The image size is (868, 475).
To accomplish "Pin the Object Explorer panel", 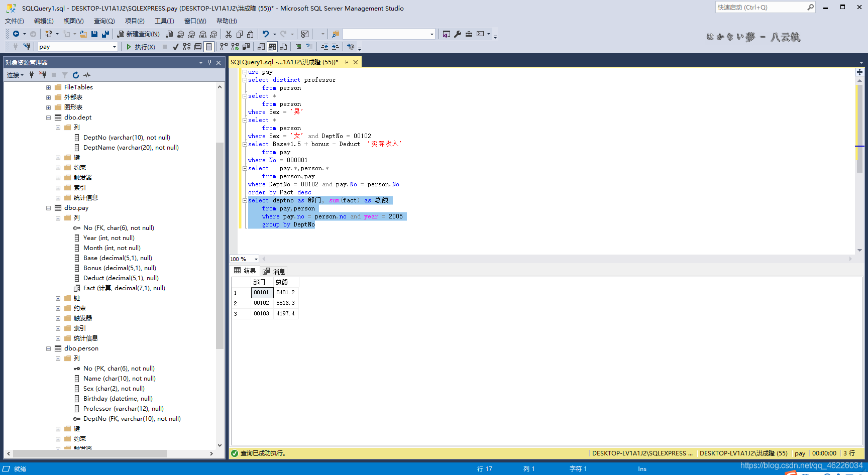I will click(x=210, y=62).
